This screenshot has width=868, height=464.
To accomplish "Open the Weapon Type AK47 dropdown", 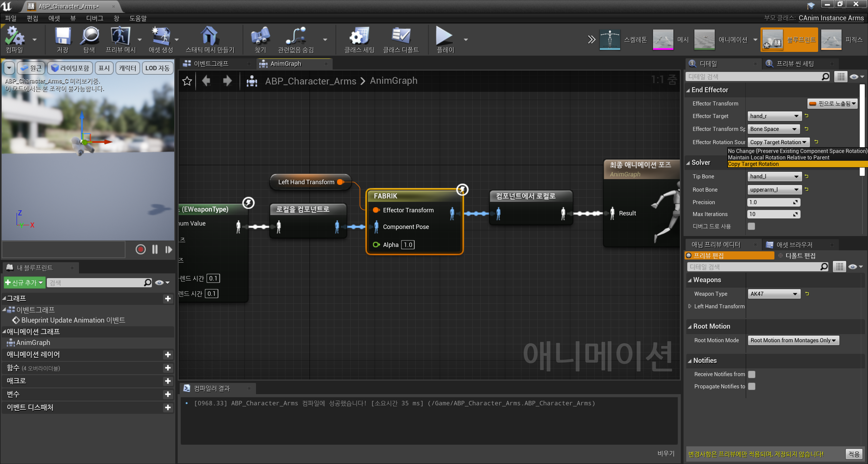I will [774, 294].
